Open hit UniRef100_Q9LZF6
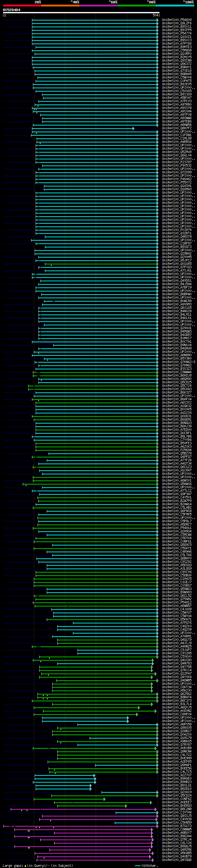This screenshot has height=868, width=197. 176,23
